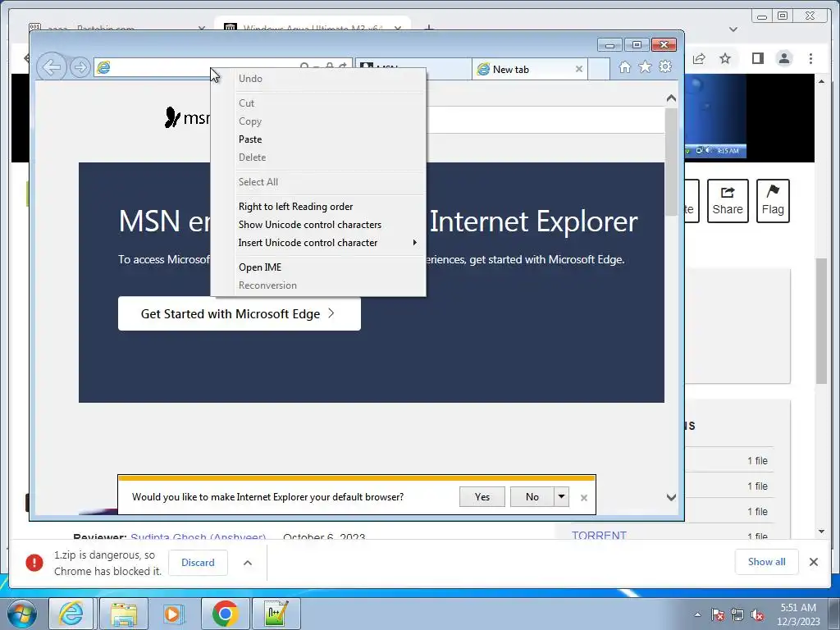Click the TORRENT download link

pos(599,535)
